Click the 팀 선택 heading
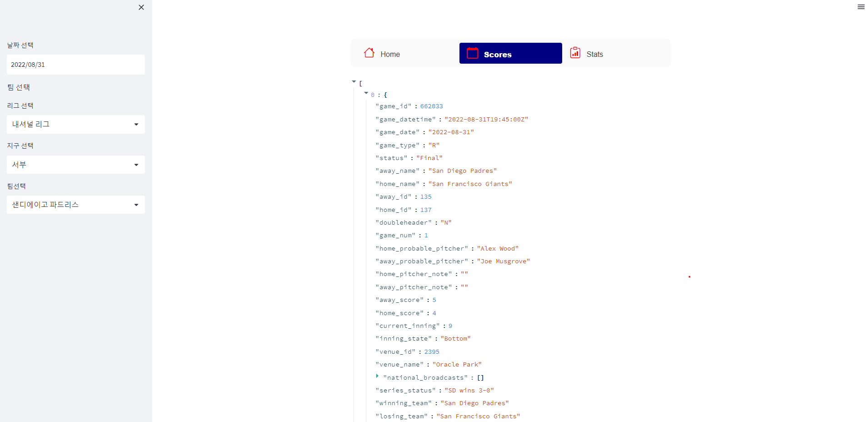 pos(19,87)
